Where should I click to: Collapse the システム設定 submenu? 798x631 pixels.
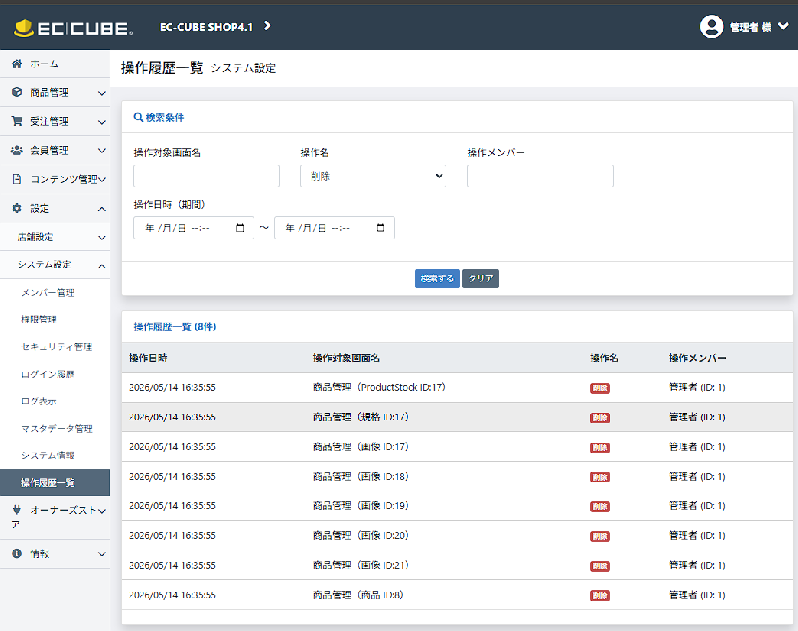tap(55, 265)
